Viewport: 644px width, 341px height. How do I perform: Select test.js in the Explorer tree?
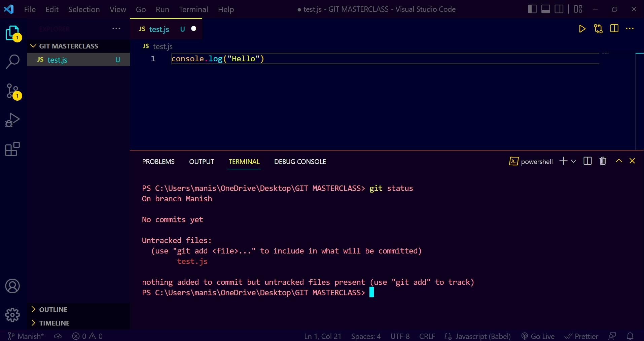78,60
